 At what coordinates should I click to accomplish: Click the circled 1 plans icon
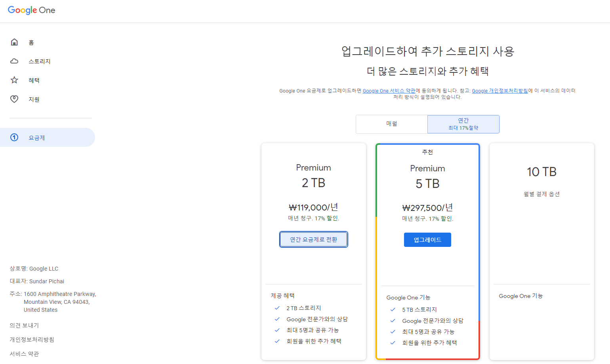(x=14, y=137)
